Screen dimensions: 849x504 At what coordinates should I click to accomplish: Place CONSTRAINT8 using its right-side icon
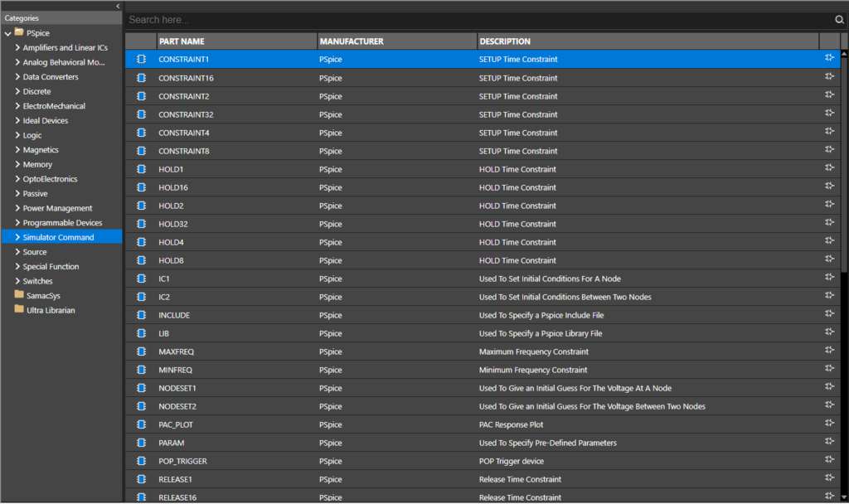coord(829,149)
